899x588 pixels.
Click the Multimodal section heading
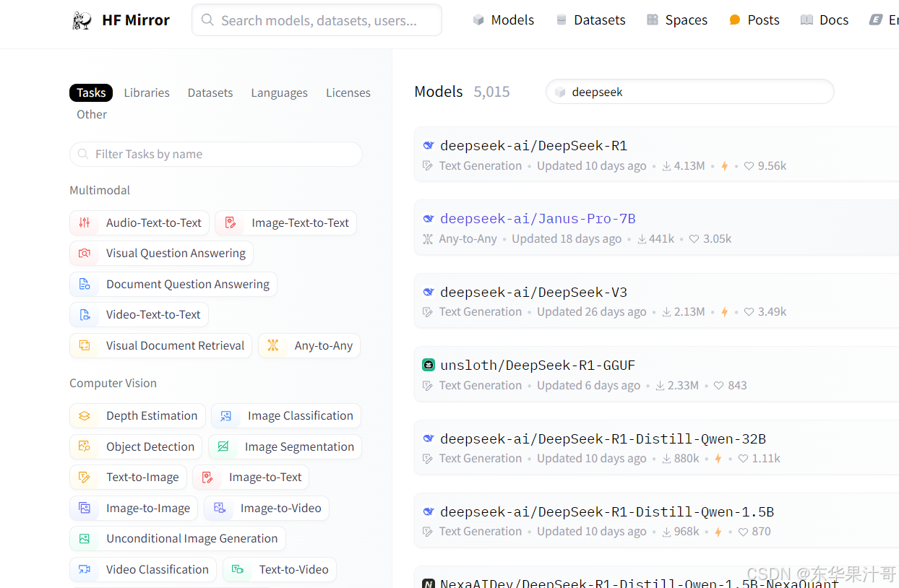(100, 190)
